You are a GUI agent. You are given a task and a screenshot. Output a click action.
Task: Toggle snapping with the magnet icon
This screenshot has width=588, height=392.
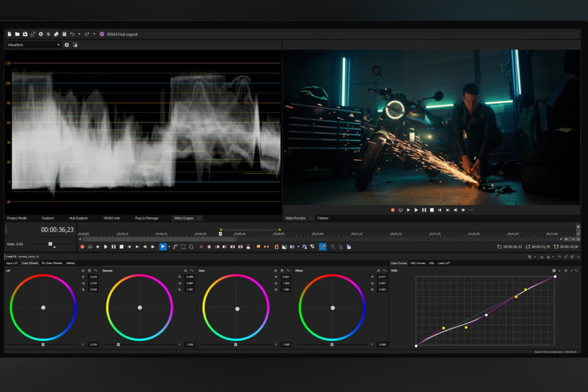[276, 247]
